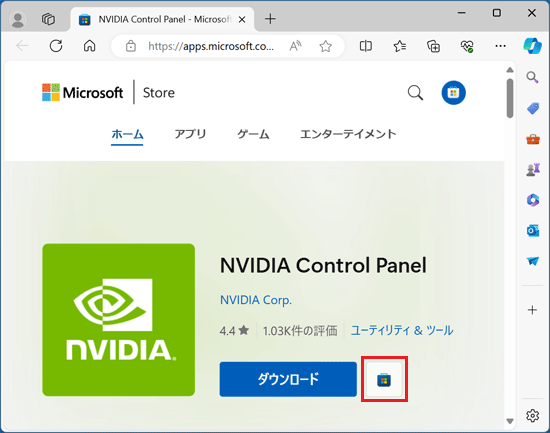Open sidebar settings gear
550x433 pixels.
(532, 415)
